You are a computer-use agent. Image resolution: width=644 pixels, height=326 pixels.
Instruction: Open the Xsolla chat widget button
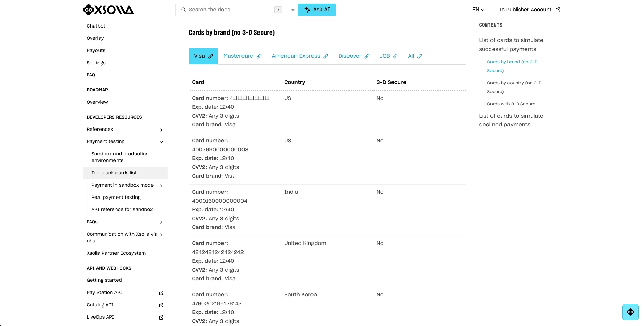pos(630,312)
